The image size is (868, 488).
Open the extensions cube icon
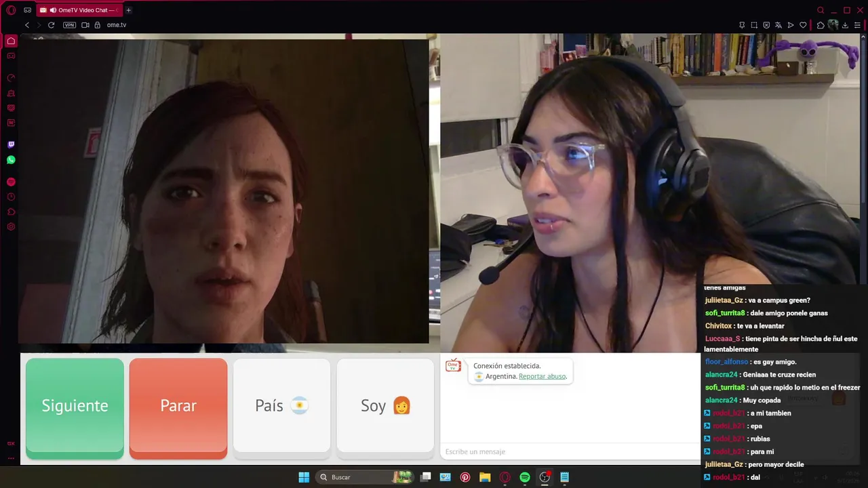(820, 25)
